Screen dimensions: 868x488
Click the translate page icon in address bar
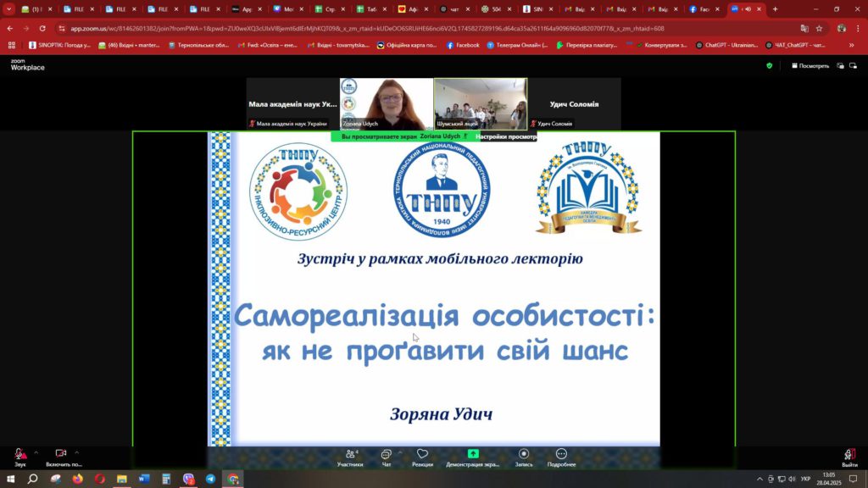click(804, 28)
